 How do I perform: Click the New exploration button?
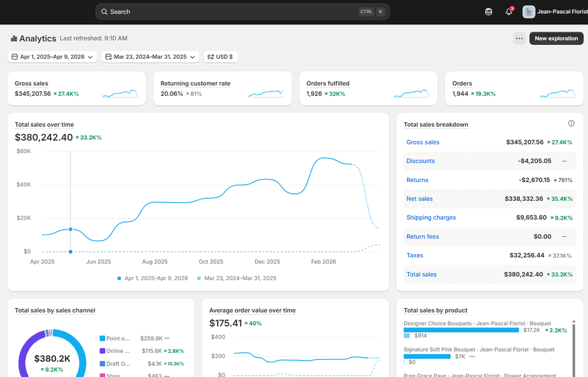[556, 38]
